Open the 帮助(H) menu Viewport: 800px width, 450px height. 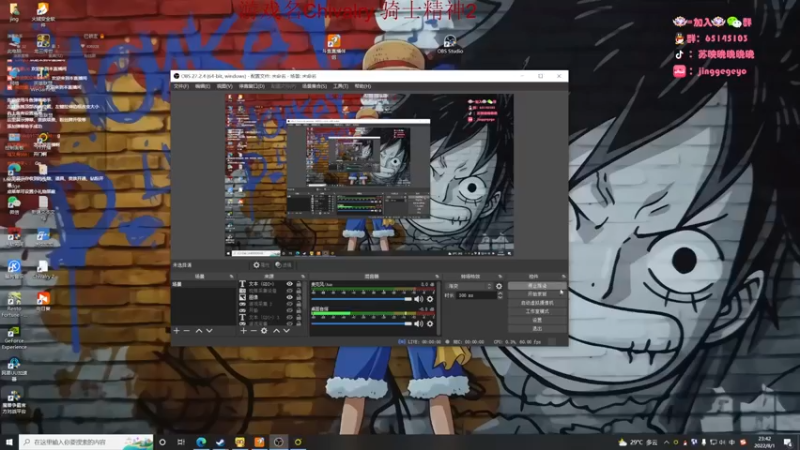pos(362,86)
